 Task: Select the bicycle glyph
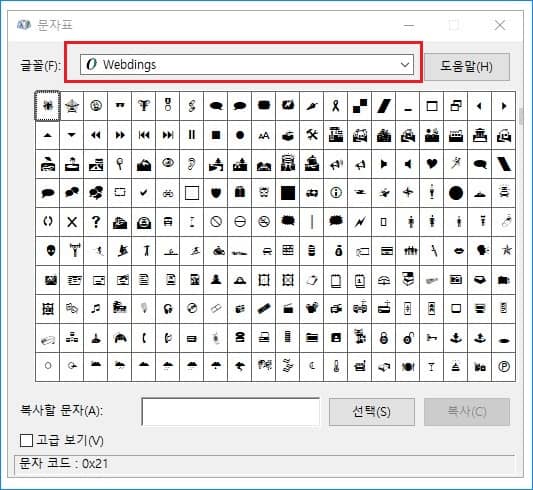tap(168, 193)
